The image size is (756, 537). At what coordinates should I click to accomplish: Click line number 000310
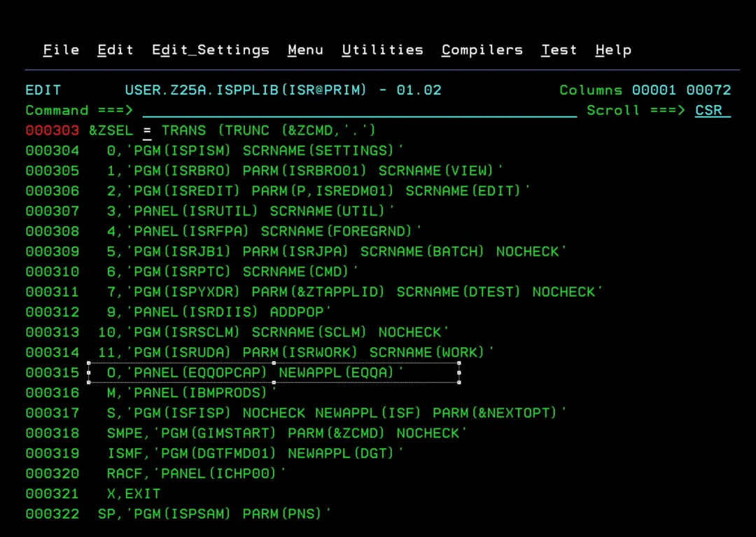(52, 272)
